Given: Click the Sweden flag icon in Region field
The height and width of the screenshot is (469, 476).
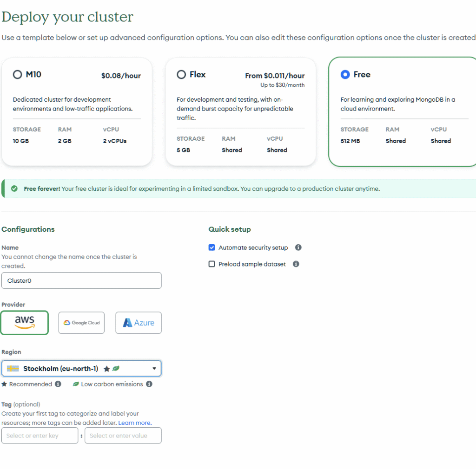Looking at the screenshot, I should tap(13, 368).
